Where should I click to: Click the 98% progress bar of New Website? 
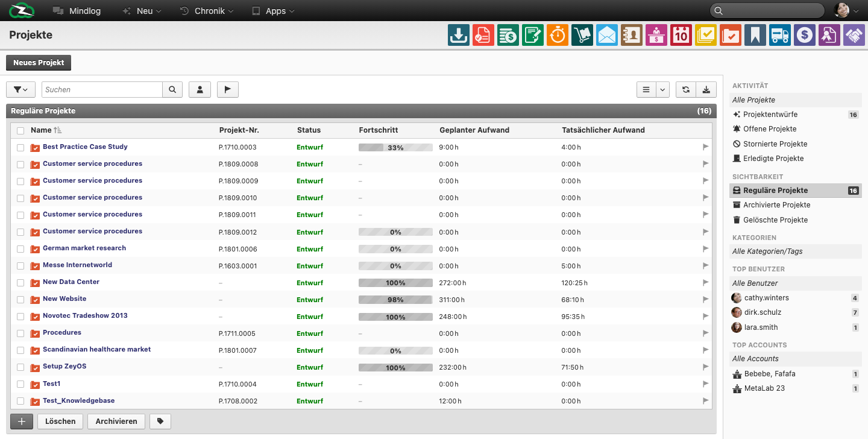(395, 299)
